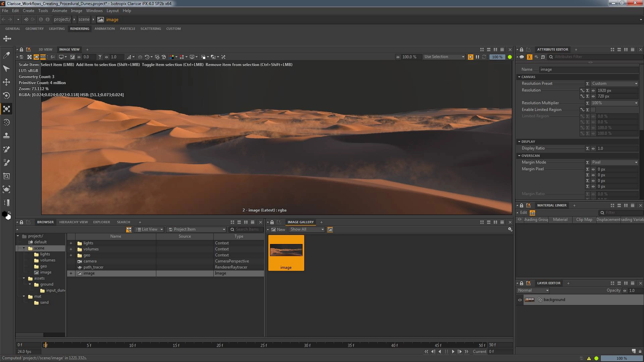Click Edit in Material Linker
Image resolution: width=644 pixels, height=362 pixels.
(x=523, y=213)
